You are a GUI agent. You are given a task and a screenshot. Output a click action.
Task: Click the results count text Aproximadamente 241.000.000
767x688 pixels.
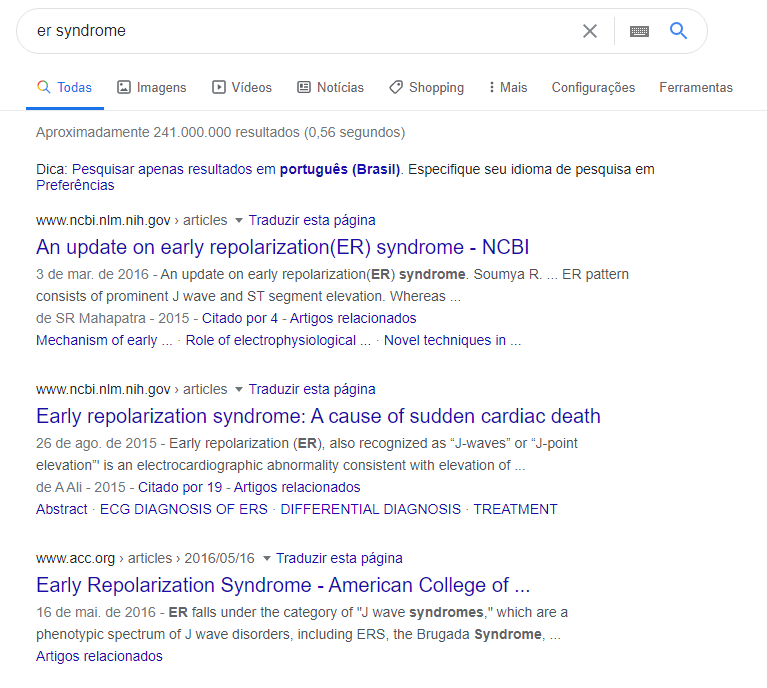pos(221,133)
